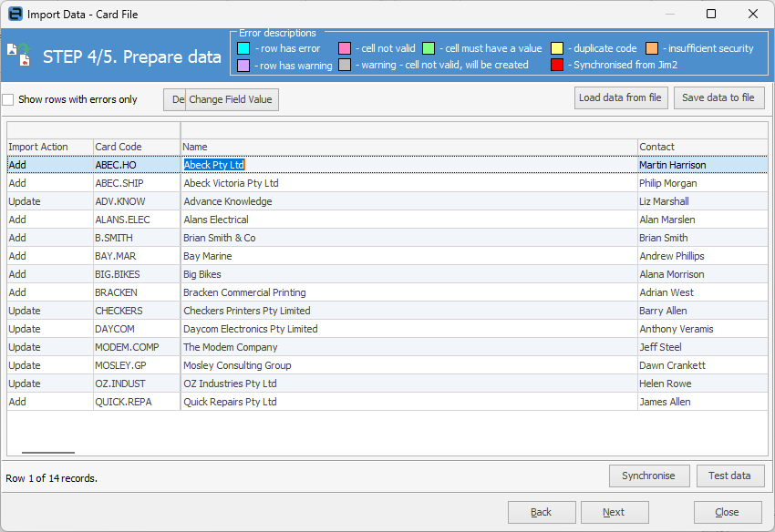775x532 pixels.
Task: Click the yellow duplicate code swatch
Action: [x=557, y=48]
